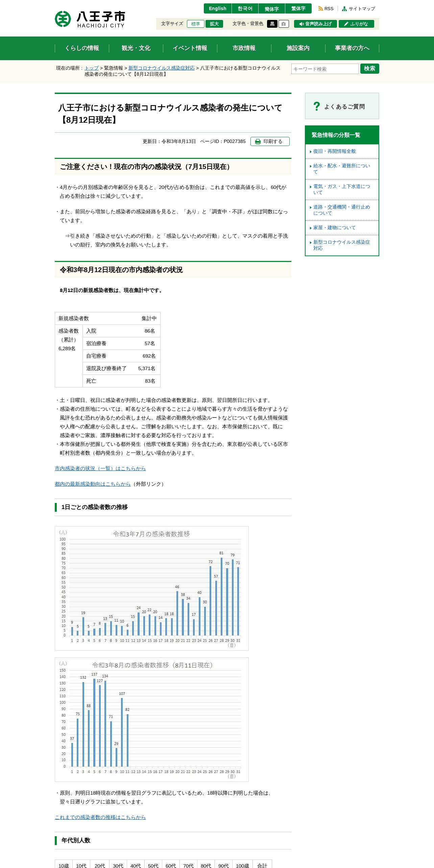Image resolution: width=434 pixels, height=868 pixels.
Task: Open 新型コロナウイルス感染症対応 breadcrumb link
Action: (x=162, y=68)
